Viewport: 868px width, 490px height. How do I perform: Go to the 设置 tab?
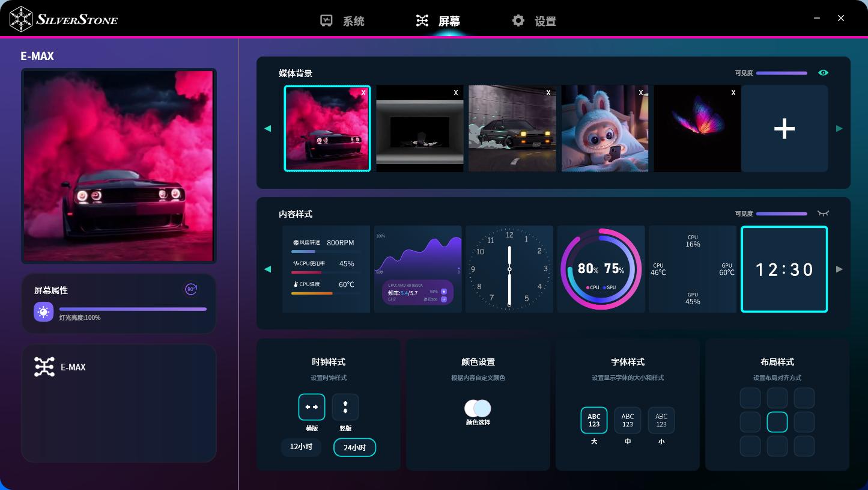[534, 21]
